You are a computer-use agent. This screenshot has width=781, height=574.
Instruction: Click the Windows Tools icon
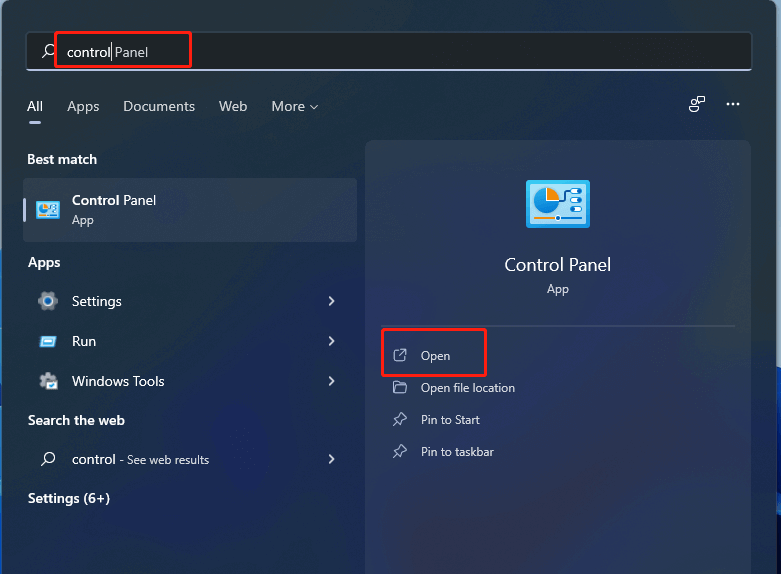click(48, 381)
